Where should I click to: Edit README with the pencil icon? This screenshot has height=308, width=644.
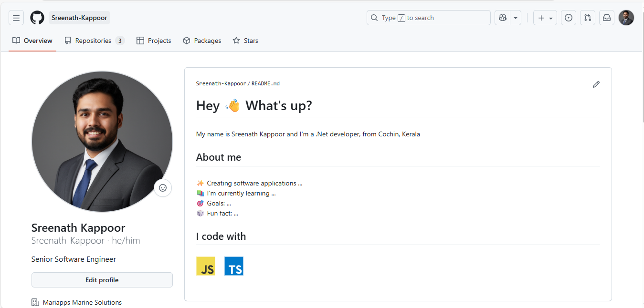click(x=596, y=84)
